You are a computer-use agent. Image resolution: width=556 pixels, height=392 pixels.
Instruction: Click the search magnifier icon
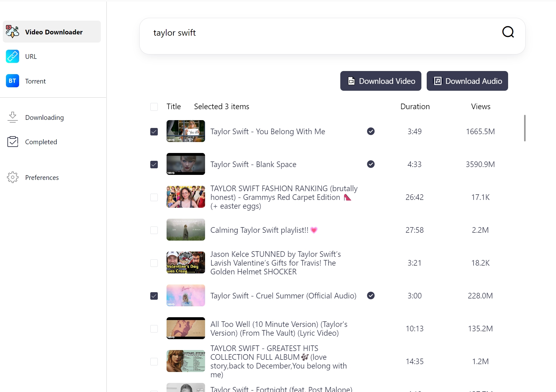(x=508, y=32)
